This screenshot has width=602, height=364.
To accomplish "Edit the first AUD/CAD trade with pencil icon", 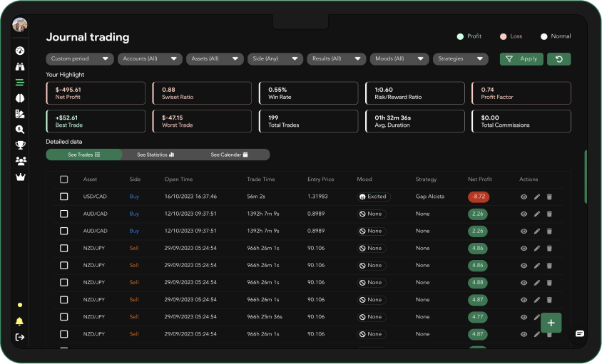I will [536, 214].
